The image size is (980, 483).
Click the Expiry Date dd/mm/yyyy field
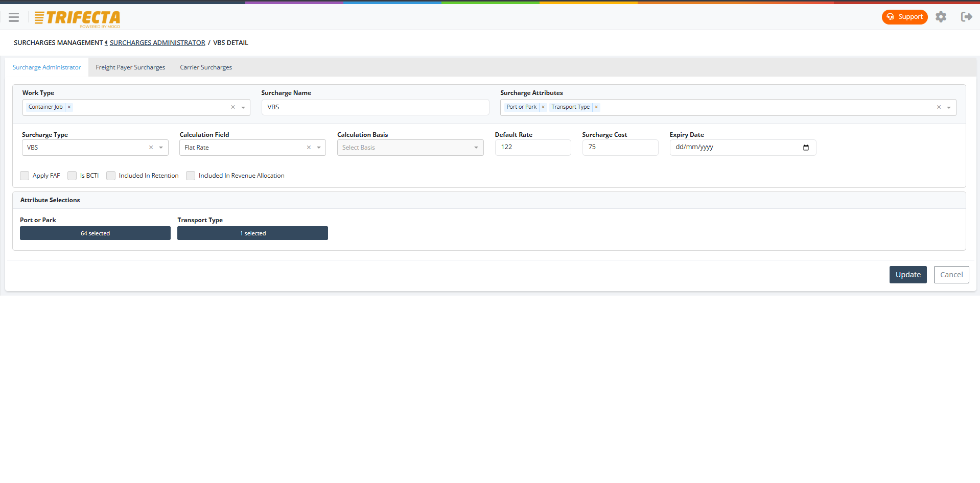pos(743,147)
